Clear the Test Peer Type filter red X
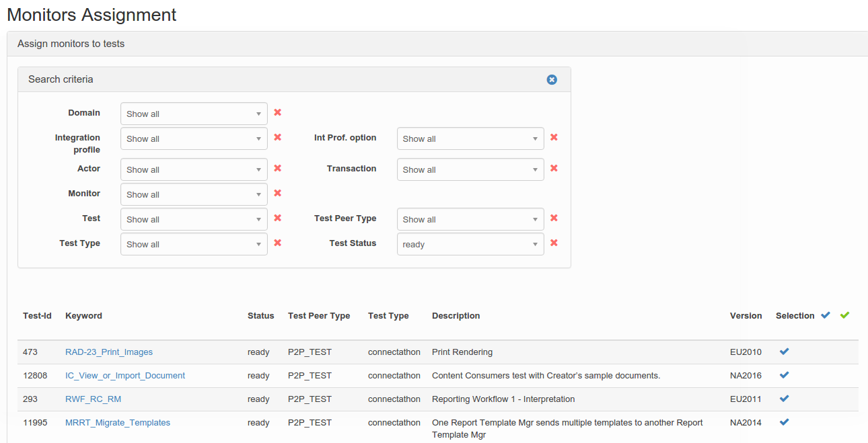This screenshot has height=443, width=868. pos(554,218)
